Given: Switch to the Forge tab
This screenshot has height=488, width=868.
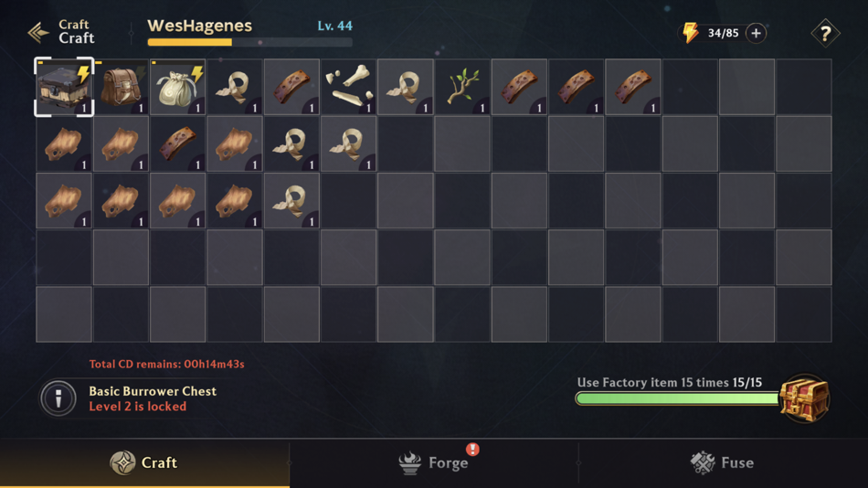Looking at the screenshot, I should pos(434,463).
